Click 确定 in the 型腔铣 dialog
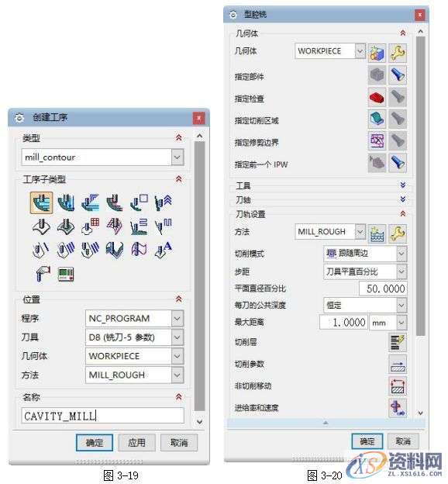 coord(367,441)
